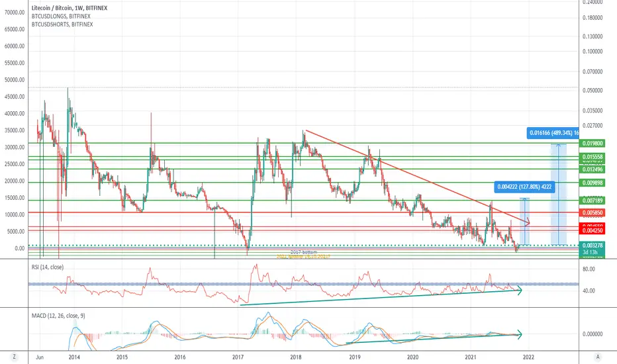
Task: Click the arrowhead of the red descending trendline
Action: point(528,222)
